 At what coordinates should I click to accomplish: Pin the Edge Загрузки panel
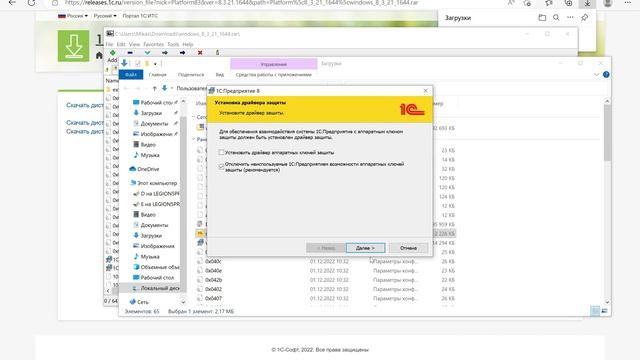[585, 18]
